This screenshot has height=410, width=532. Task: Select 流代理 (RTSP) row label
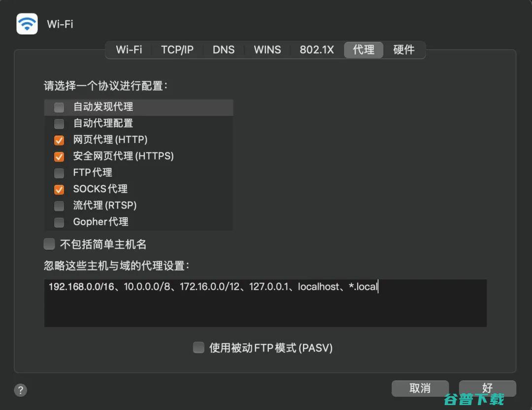point(105,205)
